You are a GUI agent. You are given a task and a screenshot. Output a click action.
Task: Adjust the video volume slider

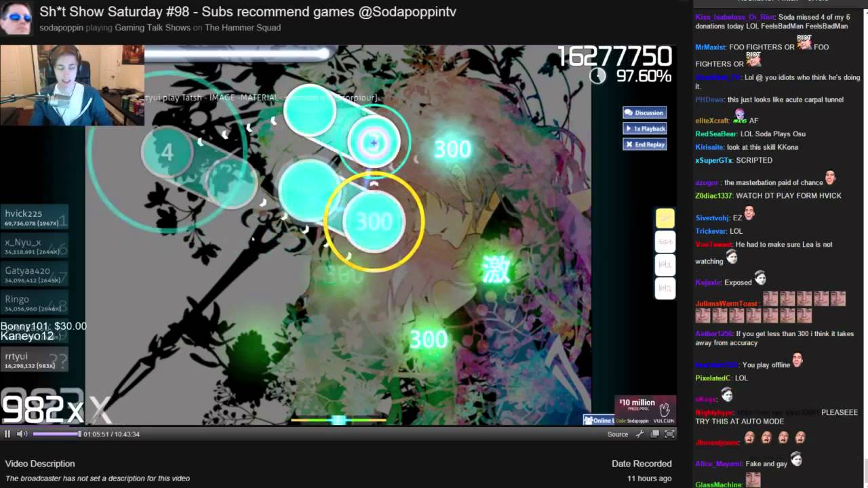56,434
